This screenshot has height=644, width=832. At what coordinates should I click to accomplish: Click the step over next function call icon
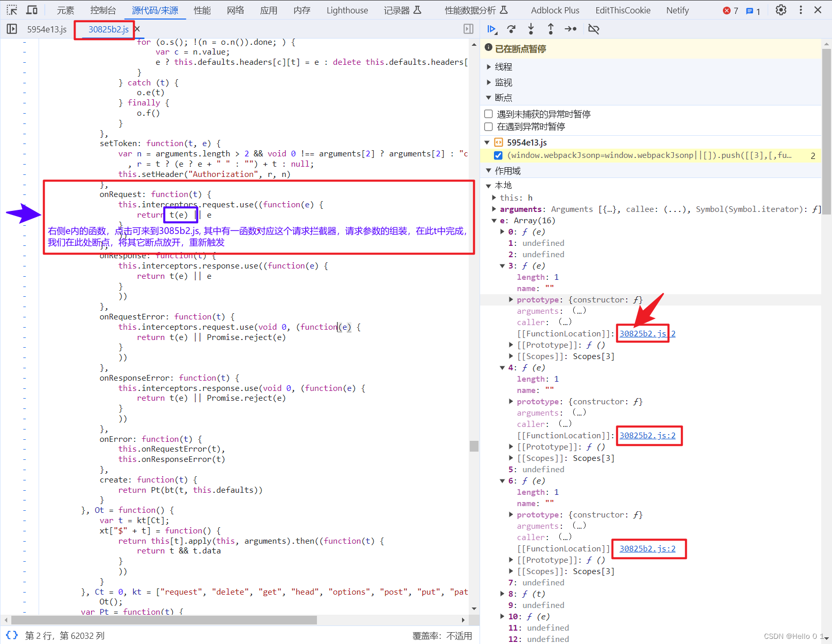[511, 29]
